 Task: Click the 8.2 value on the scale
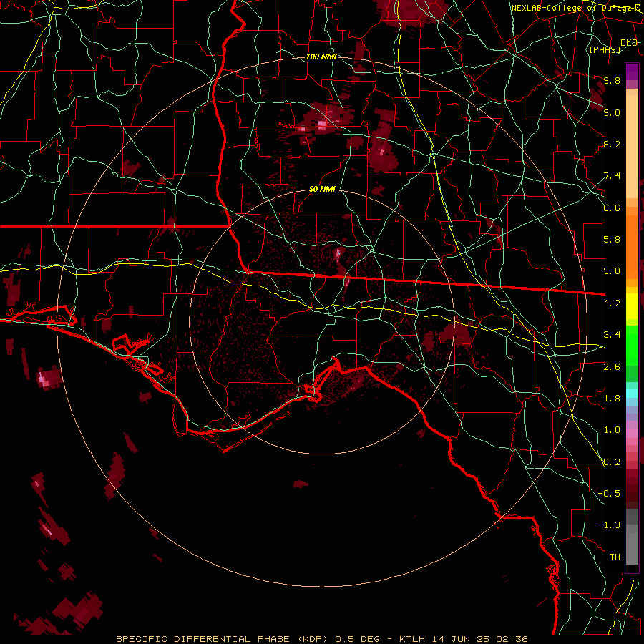[x=612, y=144]
